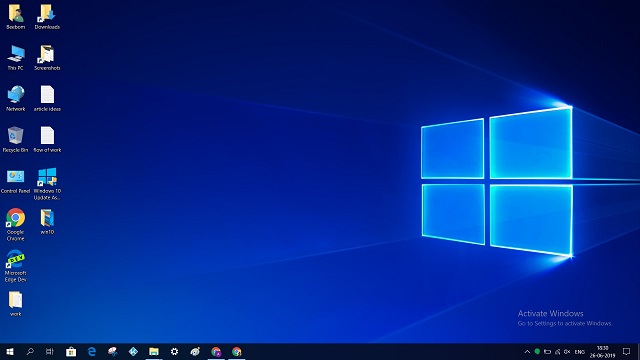This screenshot has width=640, height=360.
Task: Launch Microsoft Edge from the taskbar
Action: pyautogui.click(x=92, y=351)
